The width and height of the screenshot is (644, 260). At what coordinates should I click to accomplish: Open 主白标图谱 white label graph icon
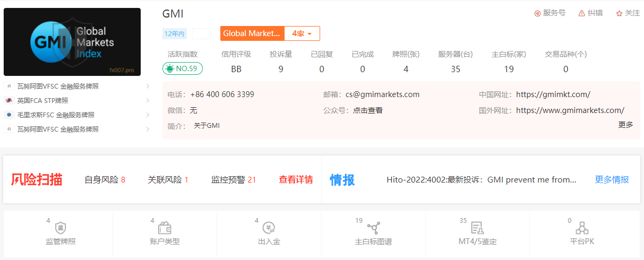[373, 228]
